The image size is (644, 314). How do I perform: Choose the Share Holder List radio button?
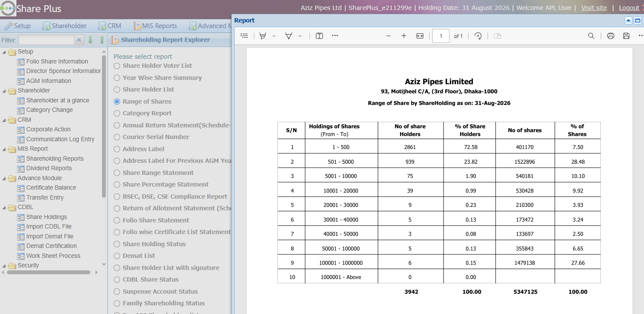117,90
